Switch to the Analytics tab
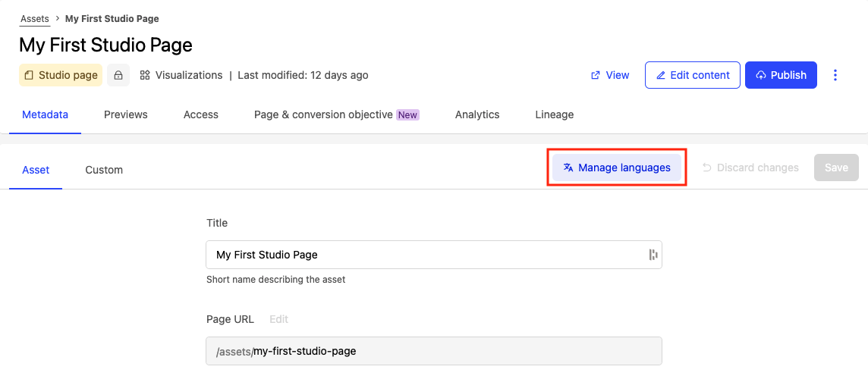The width and height of the screenshot is (868, 379). tap(477, 114)
